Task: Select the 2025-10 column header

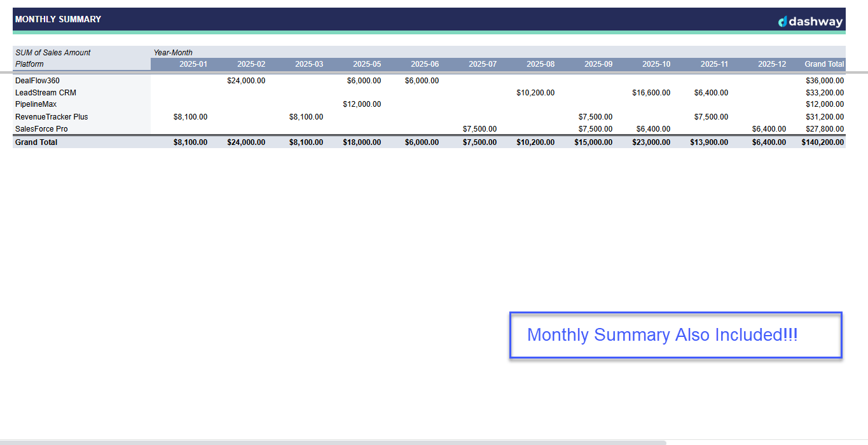Action: (x=656, y=64)
